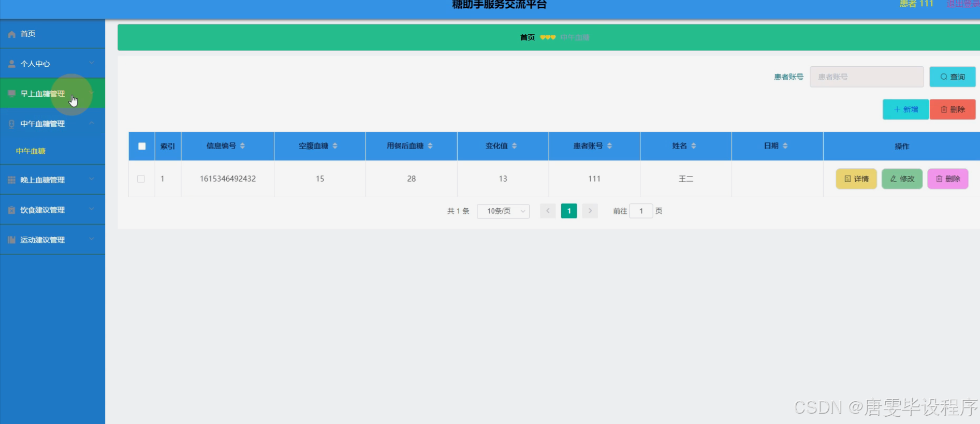The width and height of the screenshot is (980, 424).
Task: Expand the 运动建议管理 menu chevron
Action: point(92,239)
